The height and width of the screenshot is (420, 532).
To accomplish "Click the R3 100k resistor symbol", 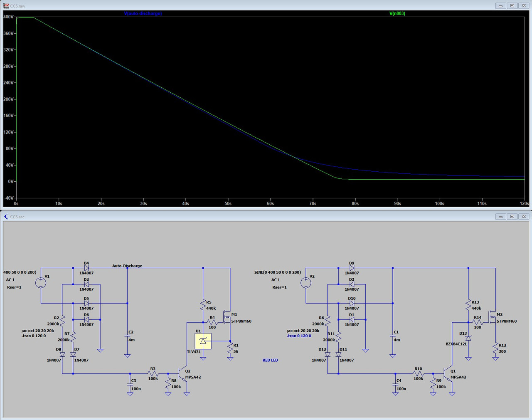I will coord(153,373).
